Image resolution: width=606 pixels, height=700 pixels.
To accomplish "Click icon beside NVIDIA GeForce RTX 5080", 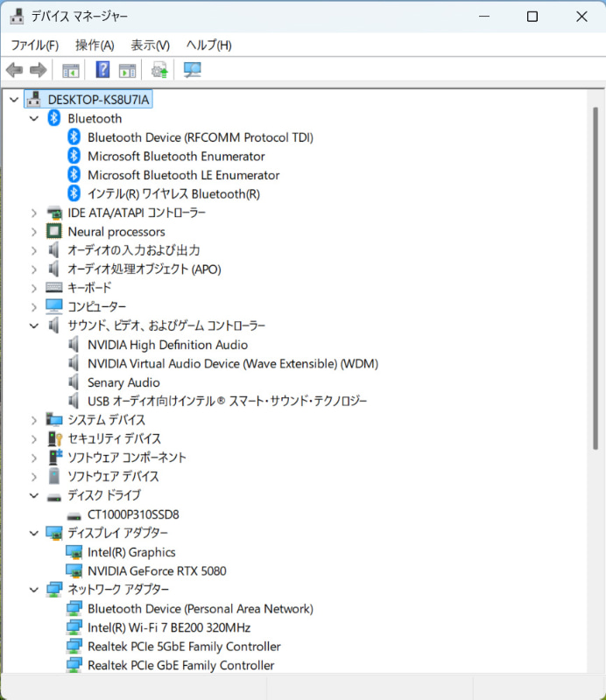I will click(x=74, y=570).
